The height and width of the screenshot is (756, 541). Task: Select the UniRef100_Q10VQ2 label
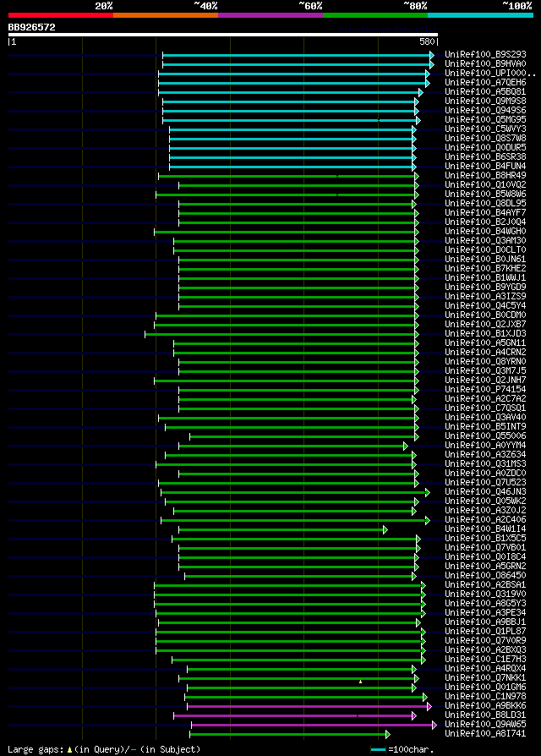point(485,184)
